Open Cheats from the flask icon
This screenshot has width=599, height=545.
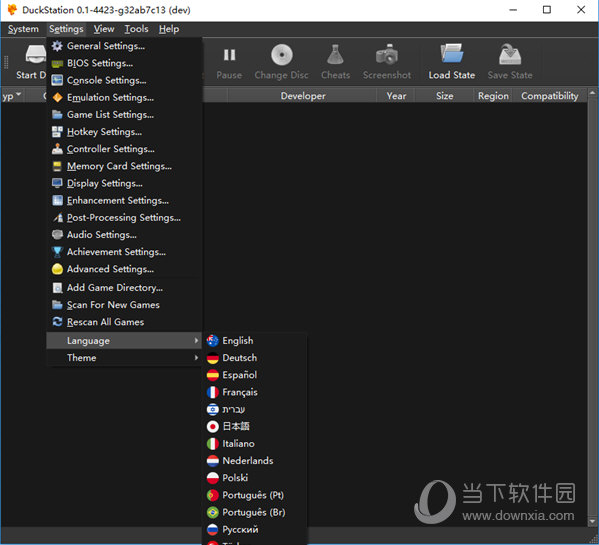(335, 55)
